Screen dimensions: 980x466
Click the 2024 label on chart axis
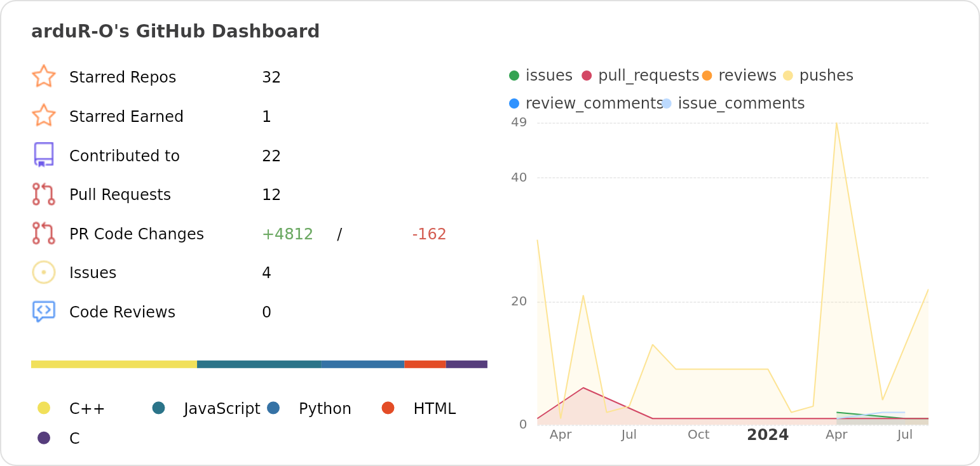tap(768, 435)
